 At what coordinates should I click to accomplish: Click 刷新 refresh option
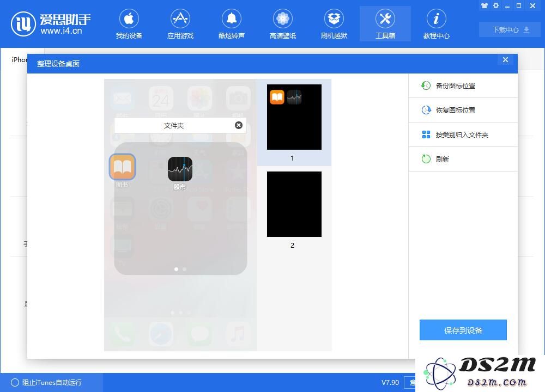point(463,159)
